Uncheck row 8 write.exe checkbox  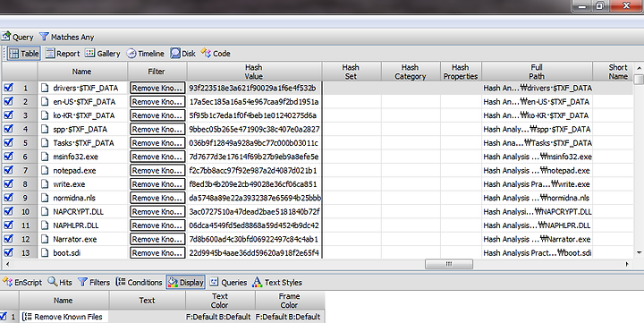pos(8,184)
